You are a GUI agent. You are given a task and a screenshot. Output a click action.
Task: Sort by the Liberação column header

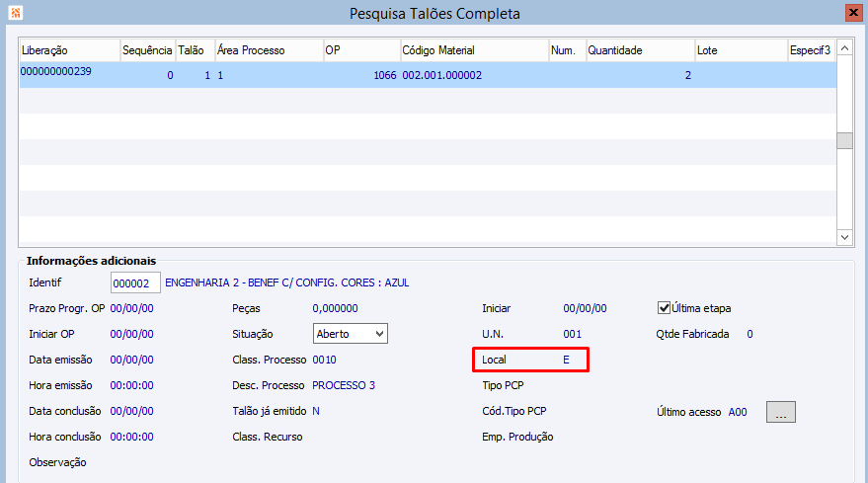69,50
